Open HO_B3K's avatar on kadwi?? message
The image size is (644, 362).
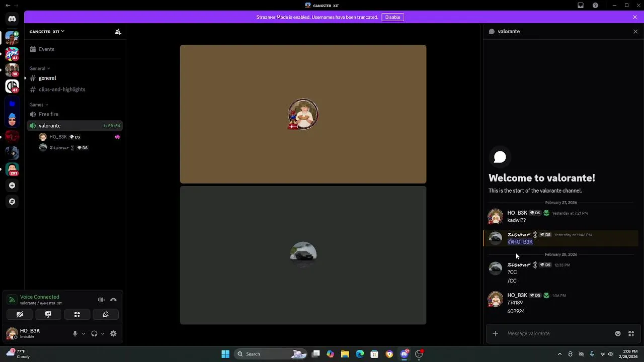tap(496, 217)
